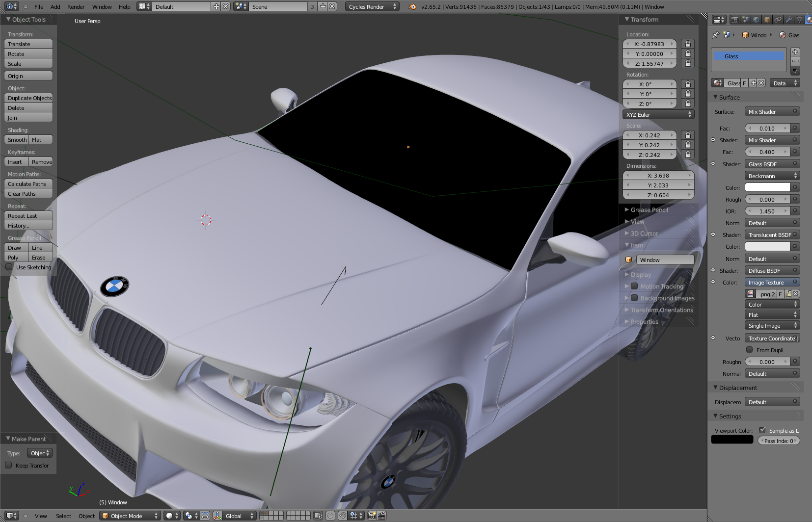Open the Modifiers wrench tab
This screenshot has width=812, height=522.
(789, 20)
